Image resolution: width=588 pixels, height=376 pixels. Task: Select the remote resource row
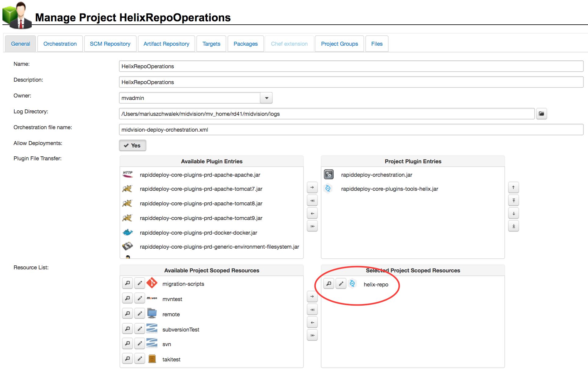pyautogui.click(x=212, y=314)
